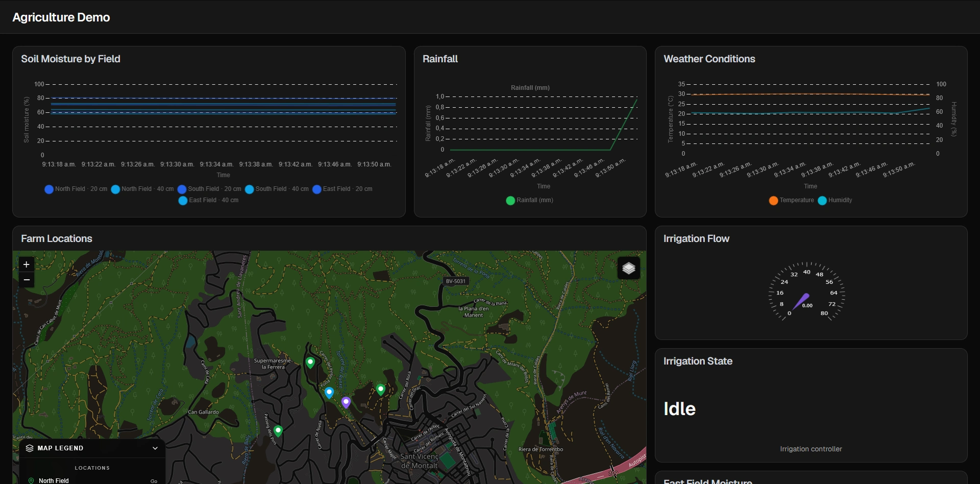Click the purple location marker on map
This screenshot has width=980, height=484.
click(346, 402)
